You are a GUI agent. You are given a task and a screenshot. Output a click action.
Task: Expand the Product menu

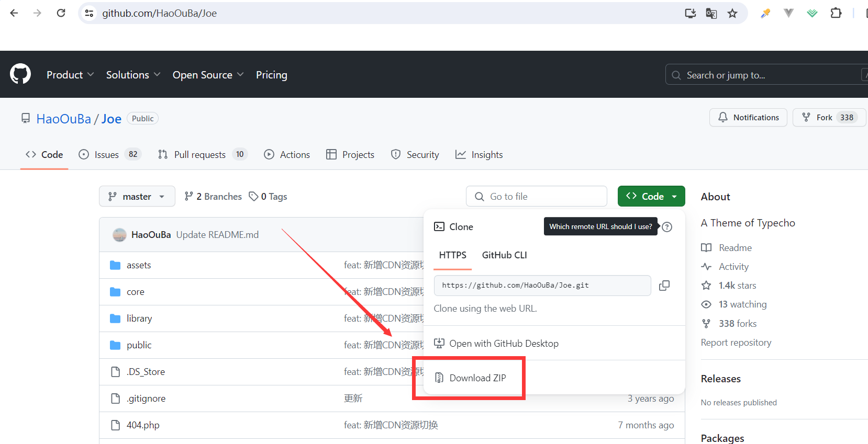70,75
